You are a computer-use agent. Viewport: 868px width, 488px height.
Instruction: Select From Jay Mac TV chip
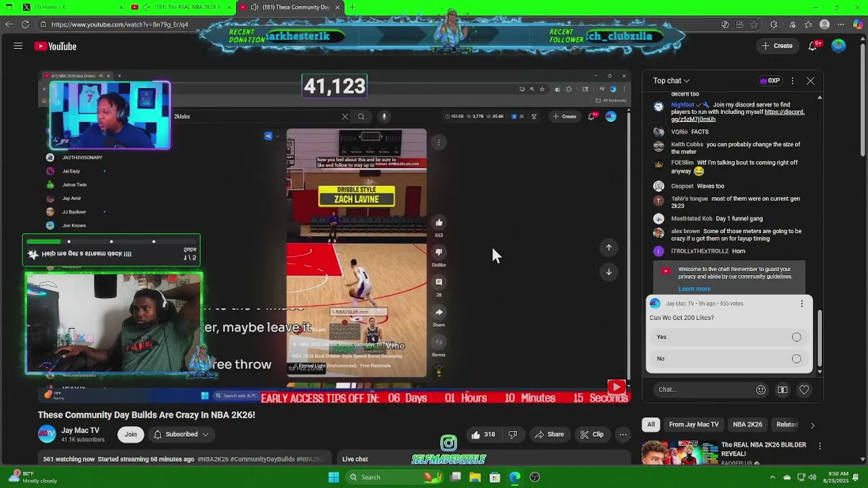[x=694, y=424]
